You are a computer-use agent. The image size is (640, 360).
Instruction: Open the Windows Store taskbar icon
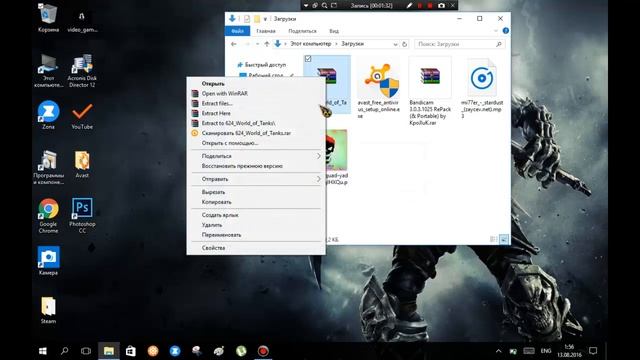[x=131, y=351]
